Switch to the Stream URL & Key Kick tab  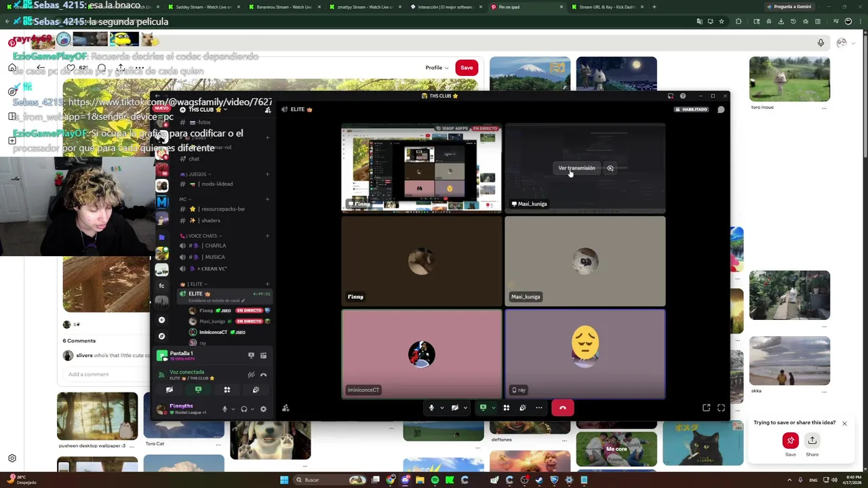click(608, 7)
